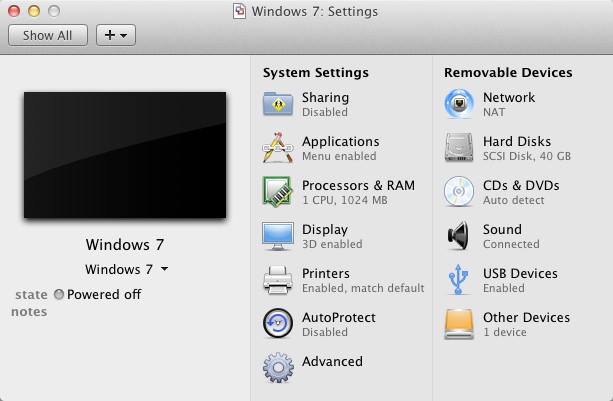Select the Network label text
The width and height of the screenshot is (613, 401).
(x=509, y=97)
